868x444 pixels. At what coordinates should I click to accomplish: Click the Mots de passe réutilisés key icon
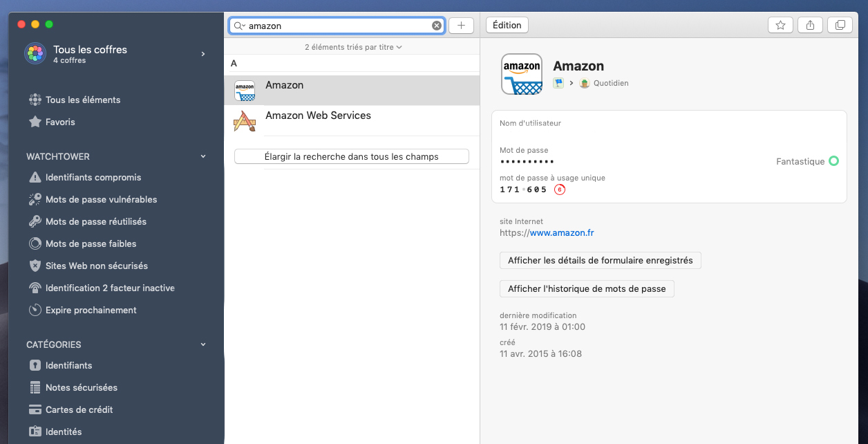pyautogui.click(x=35, y=221)
